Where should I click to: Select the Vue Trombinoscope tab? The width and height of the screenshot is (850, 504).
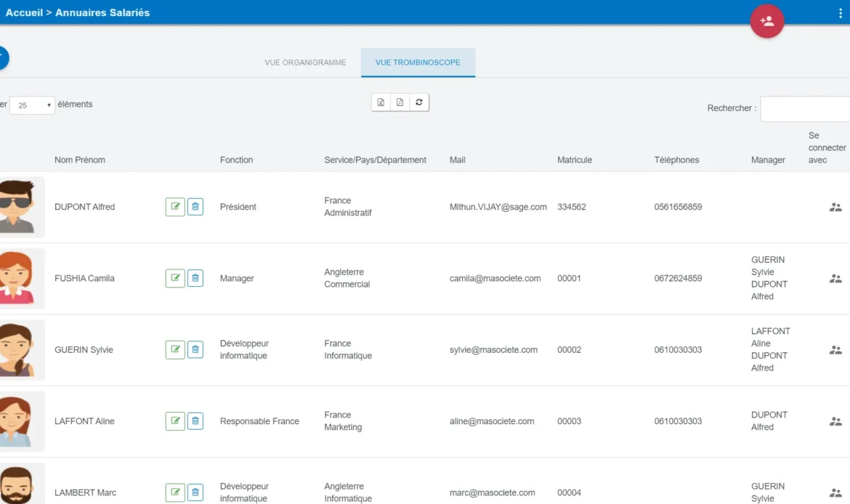click(418, 63)
